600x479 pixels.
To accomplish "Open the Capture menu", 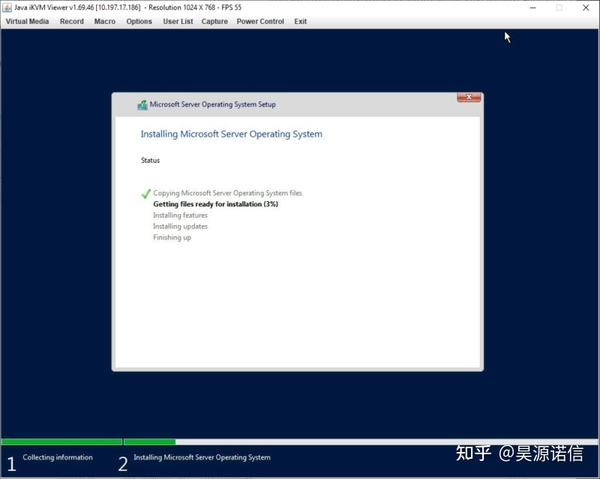I will [x=215, y=21].
